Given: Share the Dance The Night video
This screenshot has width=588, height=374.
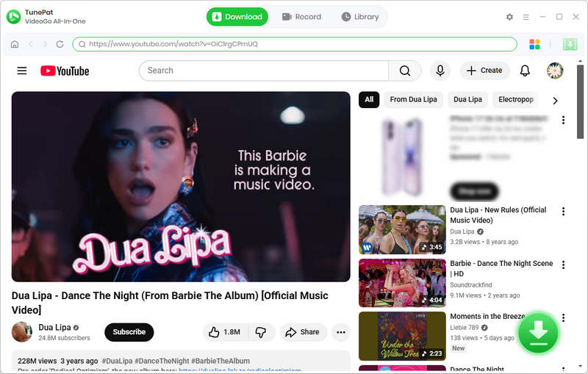Looking at the screenshot, I should click(x=303, y=332).
